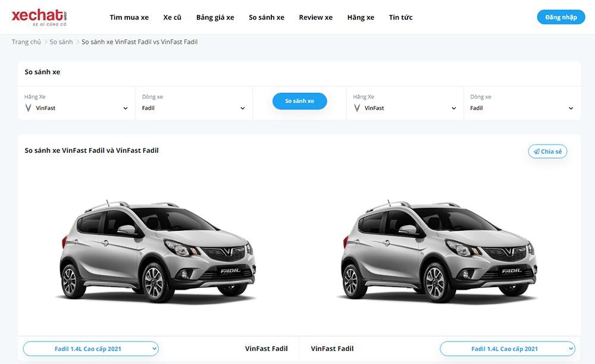
Task: Click the VinFast brand logo in right Hãng Xe selector
Action: (x=356, y=108)
